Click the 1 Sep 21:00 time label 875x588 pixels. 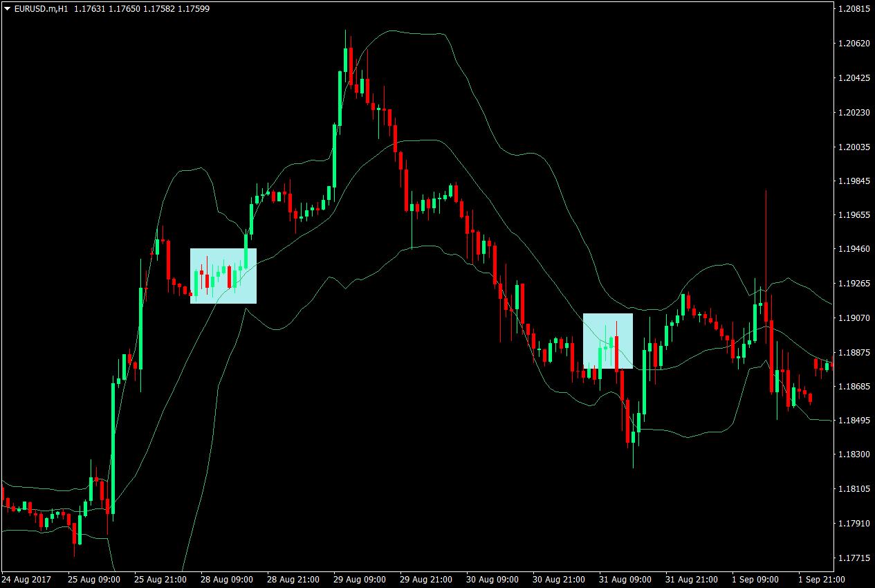(821, 579)
